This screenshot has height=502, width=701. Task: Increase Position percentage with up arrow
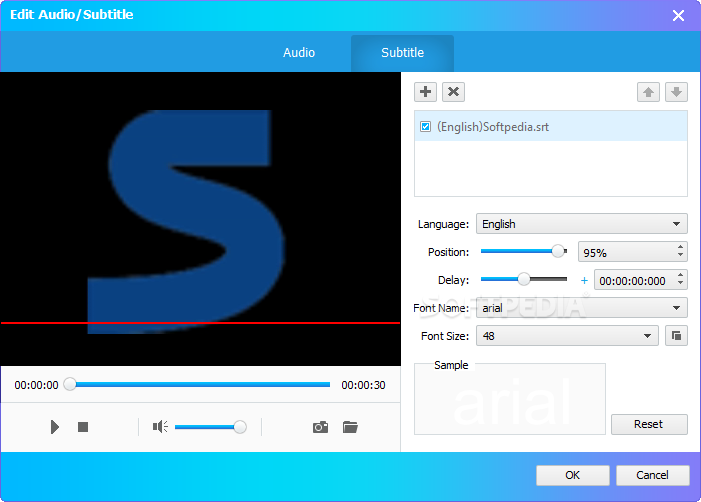point(680,247)
